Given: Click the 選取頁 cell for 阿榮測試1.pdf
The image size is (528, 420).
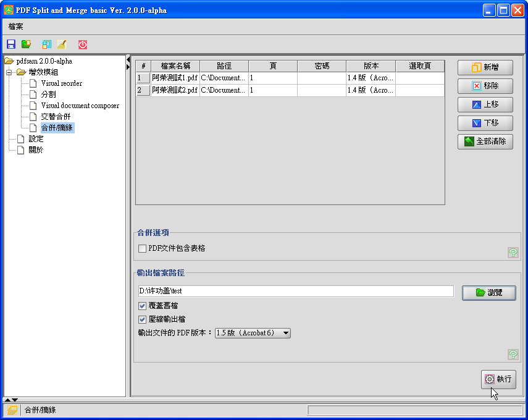Looking at the screenshot, I should tap(420, 78).
